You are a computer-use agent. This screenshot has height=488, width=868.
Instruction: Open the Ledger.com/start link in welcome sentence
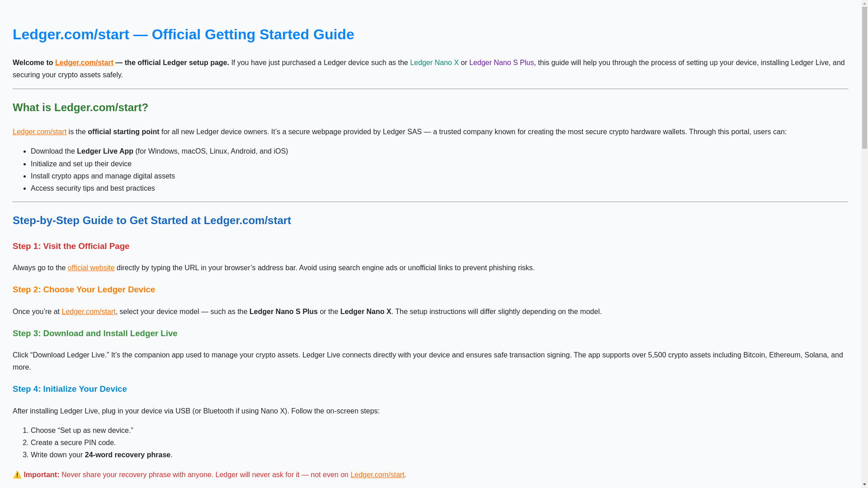click(84, 63)
